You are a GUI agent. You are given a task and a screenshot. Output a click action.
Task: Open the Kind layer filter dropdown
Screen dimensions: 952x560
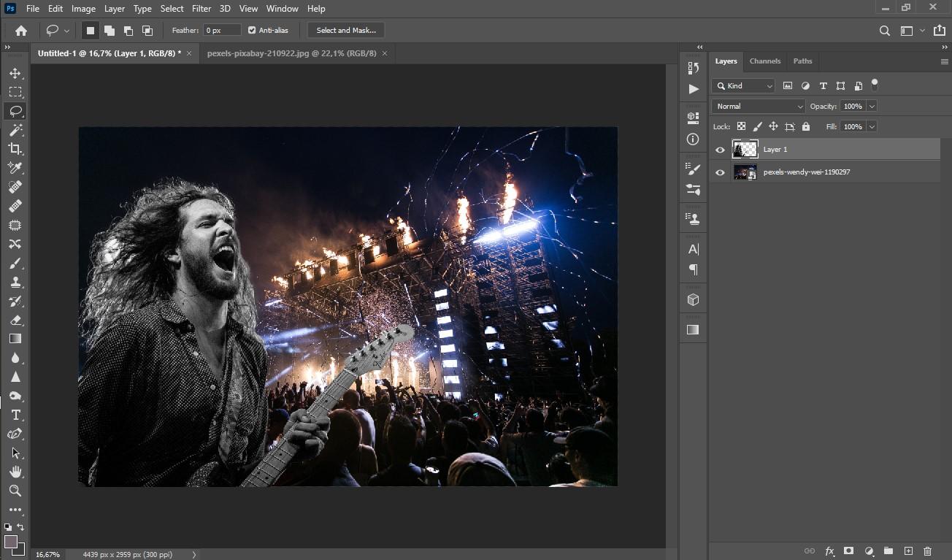coord(743,85)
